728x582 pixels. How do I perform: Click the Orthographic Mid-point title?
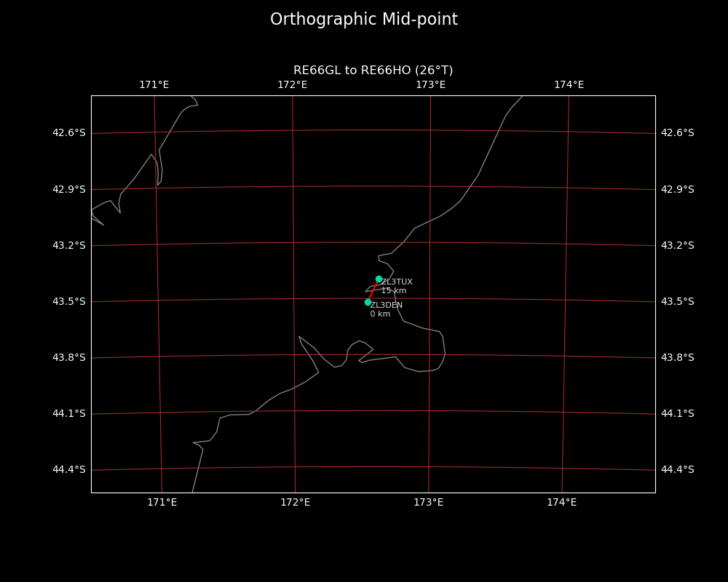(x=364, y=20)
